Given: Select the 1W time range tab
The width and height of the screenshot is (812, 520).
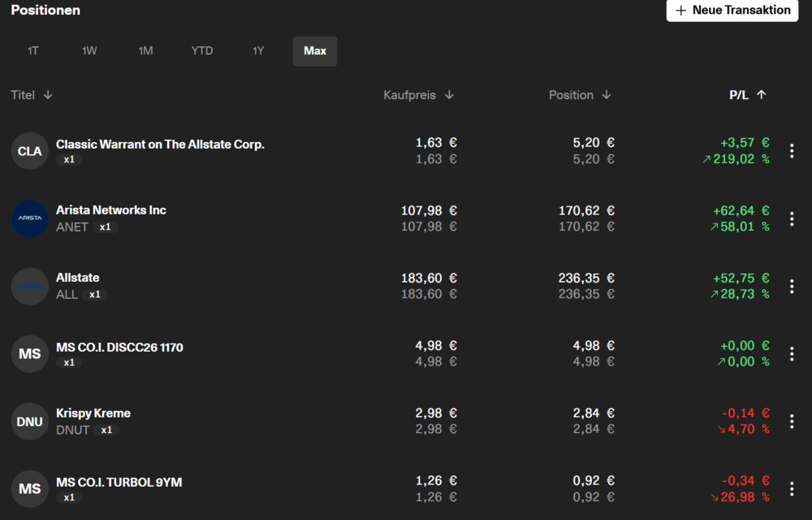Looking at the screenshot, I should 89,50.
